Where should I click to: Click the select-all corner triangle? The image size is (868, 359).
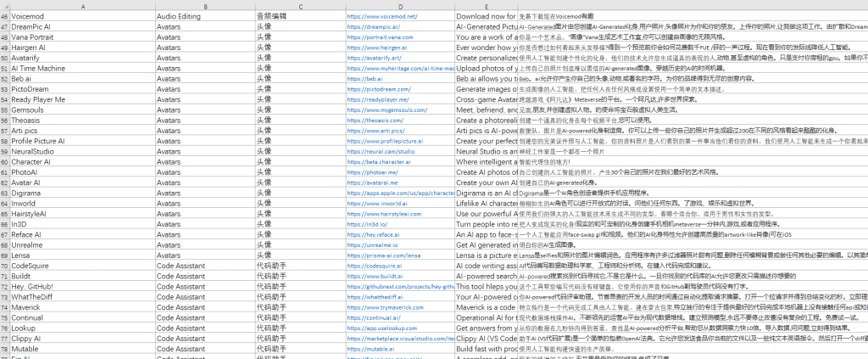pos(4,6)
